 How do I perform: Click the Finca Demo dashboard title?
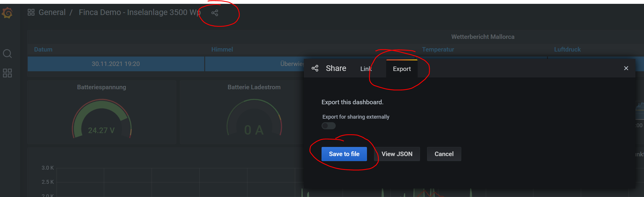(x=139, y=12)
